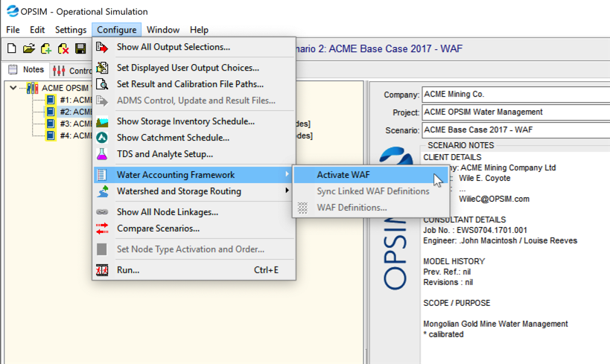This screenshot has width=610, height=364.
Task: Click the Save floppy disk toolbar icon
Action: pos(80,48)
